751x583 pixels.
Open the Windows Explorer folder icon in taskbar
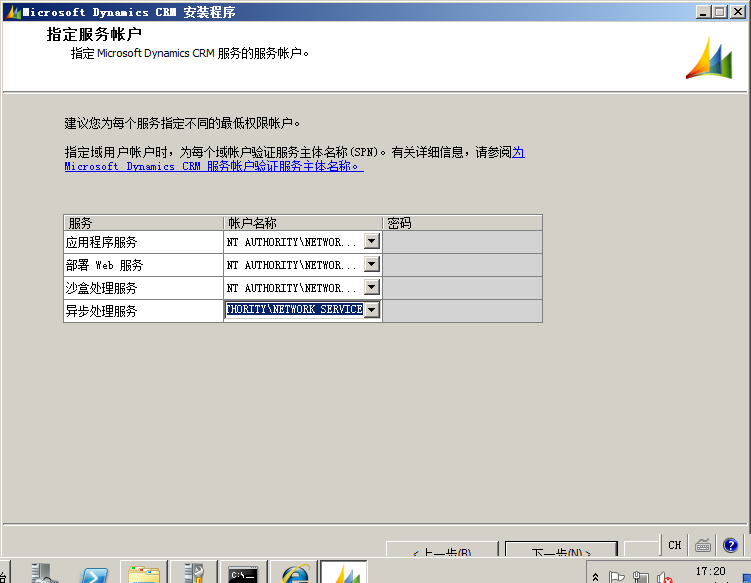click(144, 572)
